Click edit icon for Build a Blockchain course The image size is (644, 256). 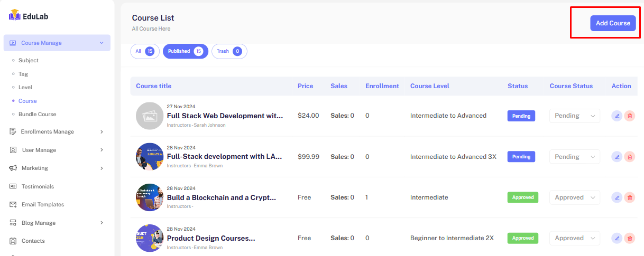[617, 197]
